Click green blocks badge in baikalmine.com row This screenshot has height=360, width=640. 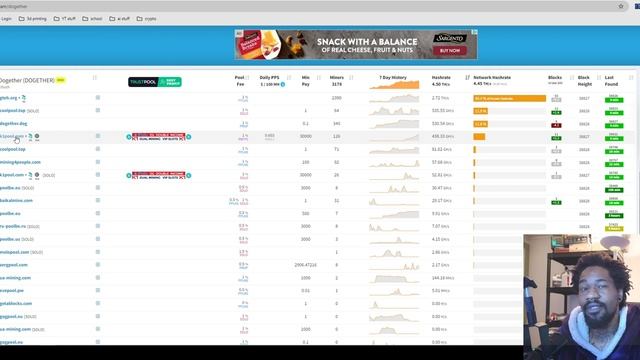556,201
